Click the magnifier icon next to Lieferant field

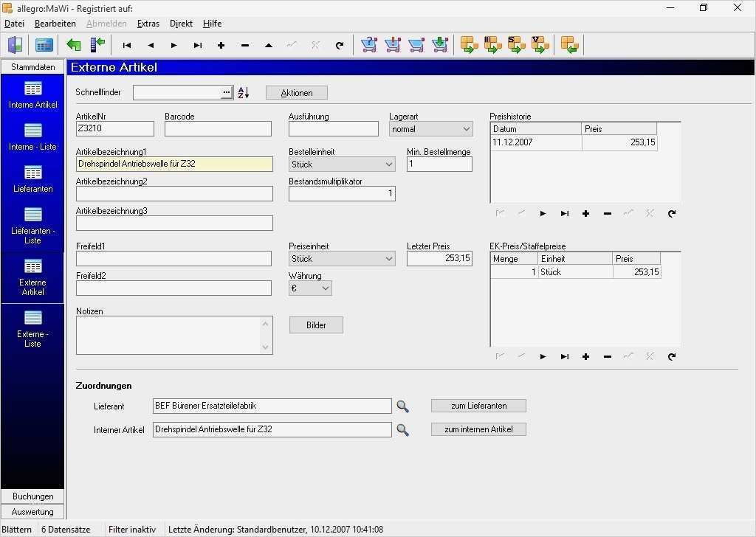pyautogui.click(x=402, y=406)
